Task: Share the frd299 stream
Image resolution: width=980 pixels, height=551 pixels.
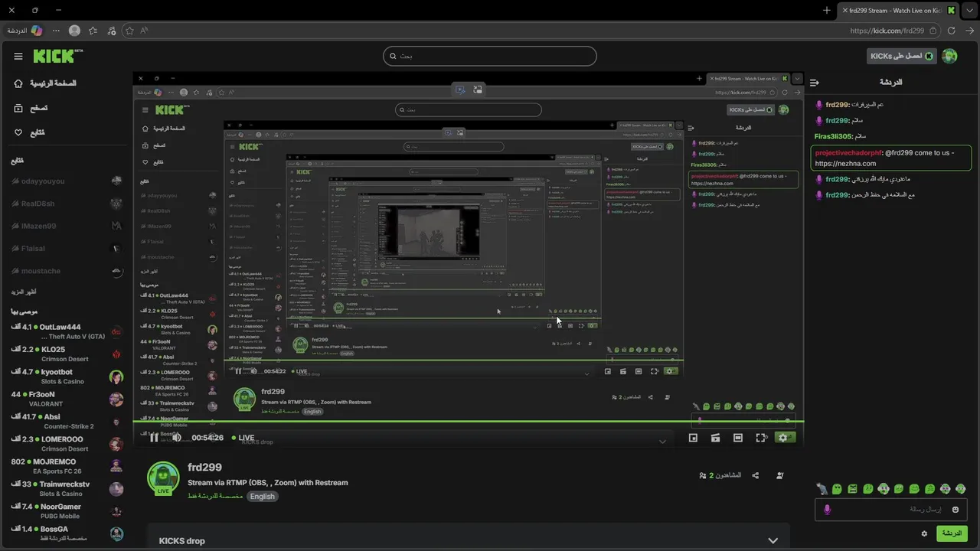Action: click(x=756, y=475)
